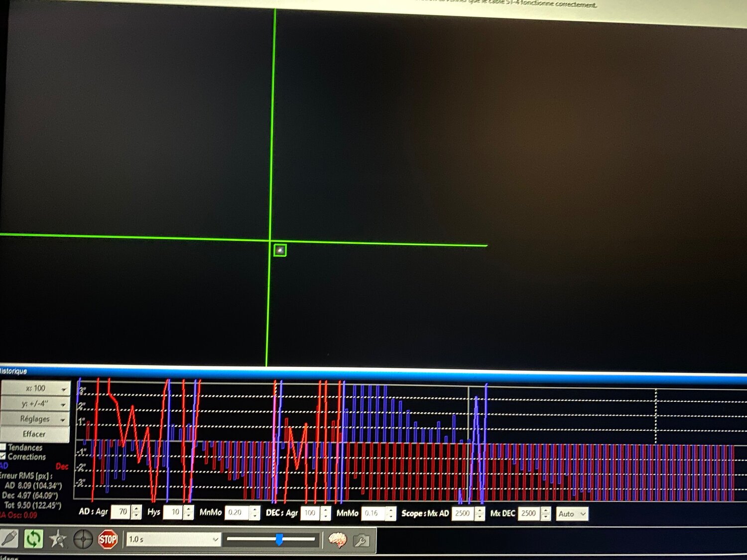This screenshot has height=560, width=747.
Task: Toggle the Tendances checkbox
Action: click(2, 447)
